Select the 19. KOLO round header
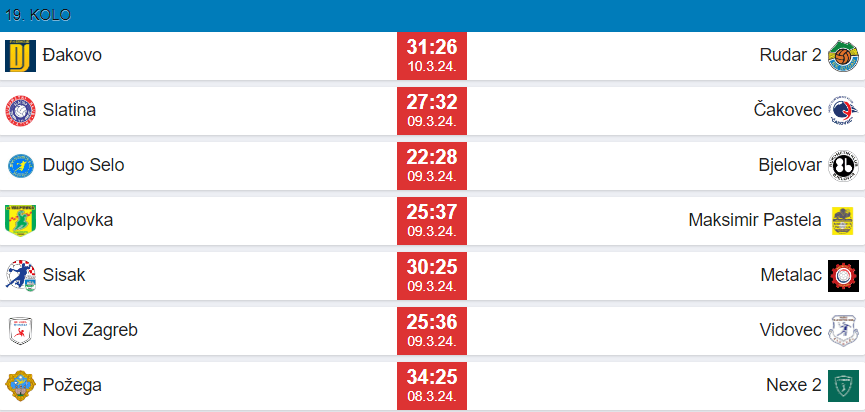 tap(37, 15)
